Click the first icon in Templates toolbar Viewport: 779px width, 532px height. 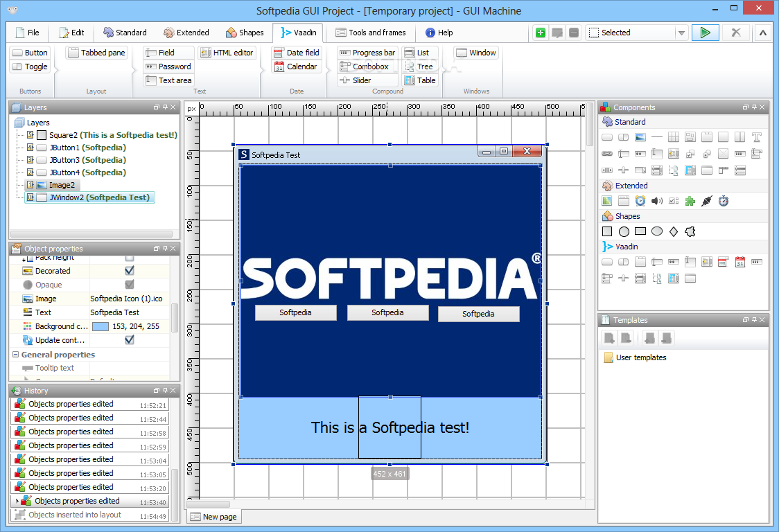[609, 338]
